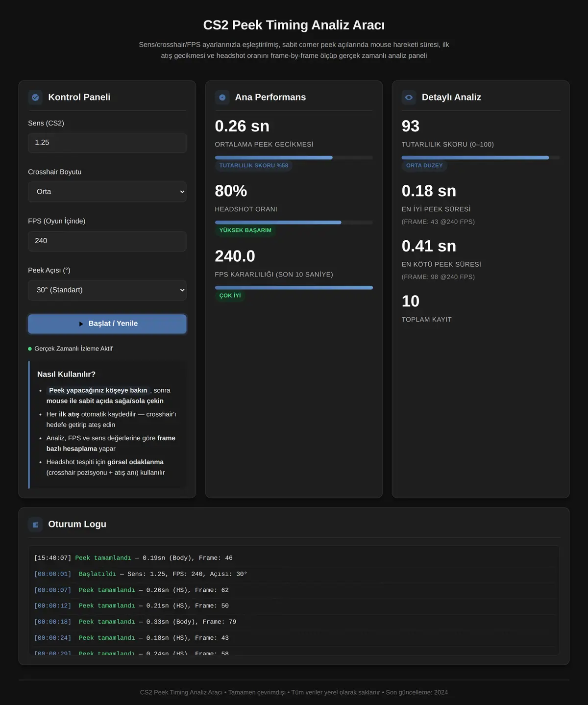Click the 0.18 sn best peek value
The image size is (588, 705).
(x=429, y=191)
